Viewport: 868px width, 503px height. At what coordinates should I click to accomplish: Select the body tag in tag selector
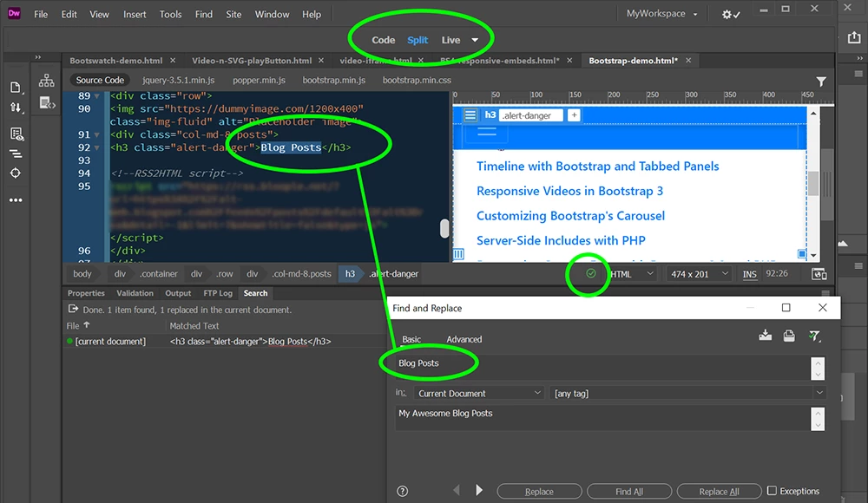click(x=82, y=274)
